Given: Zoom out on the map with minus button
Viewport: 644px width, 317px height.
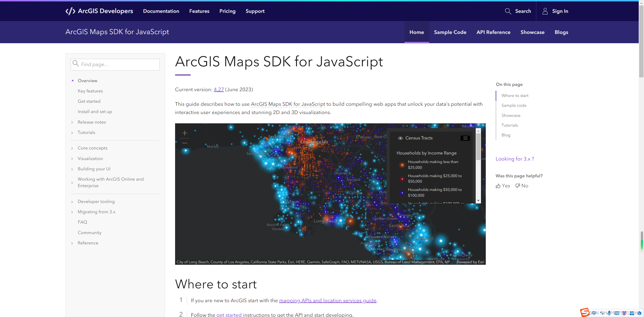Looking at the screenshot, I should coord(185,143).
